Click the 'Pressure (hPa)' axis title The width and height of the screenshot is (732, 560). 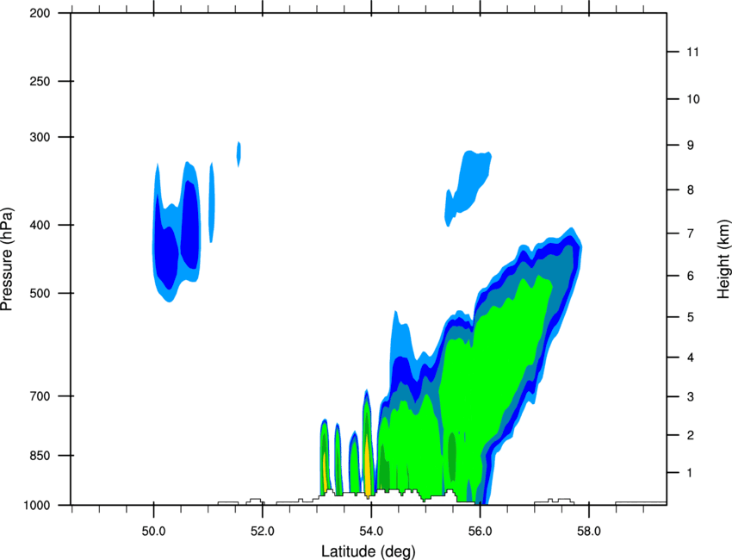7,259
